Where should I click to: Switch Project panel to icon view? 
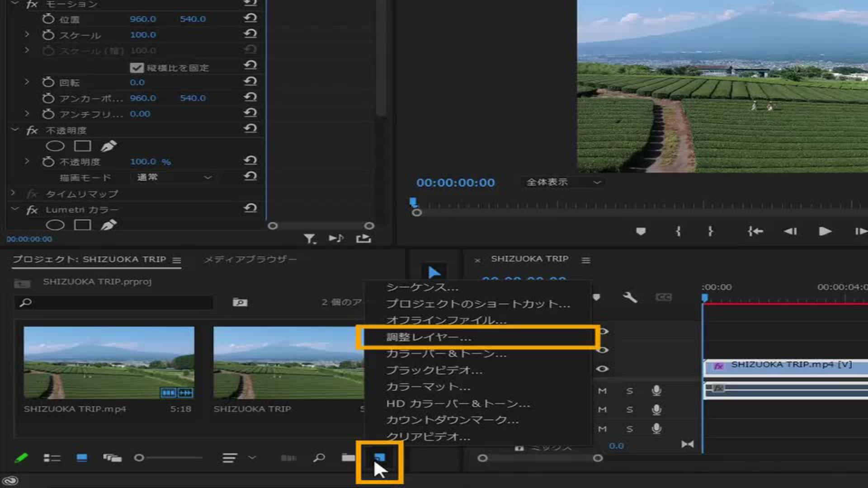(82, 458)
